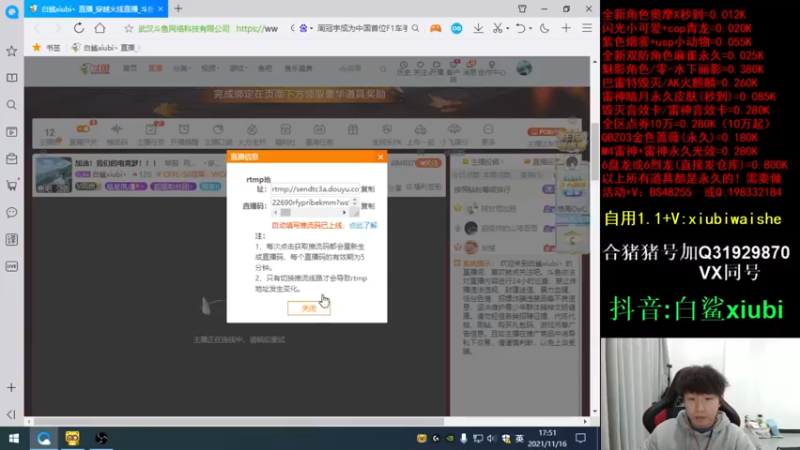Expand the Douyu 视频 nav dropdown
800x450 pixels.
[x=210, y=68]
